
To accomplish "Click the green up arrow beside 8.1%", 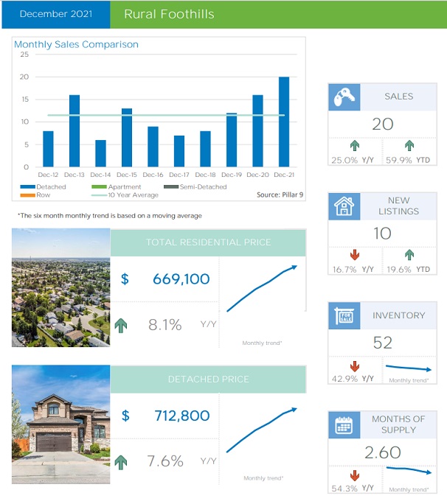I will point(122,325).
